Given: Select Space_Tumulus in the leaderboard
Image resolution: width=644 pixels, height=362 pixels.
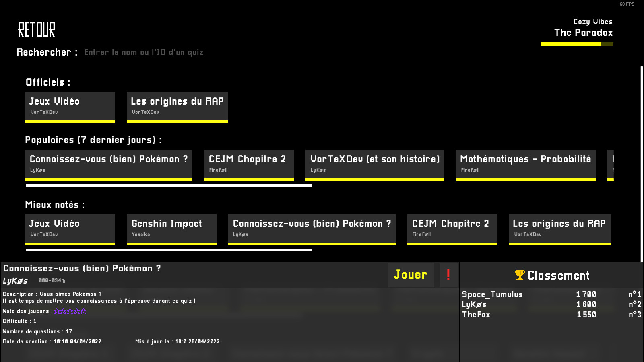Looking at the screenshot, I should [492, 294].
